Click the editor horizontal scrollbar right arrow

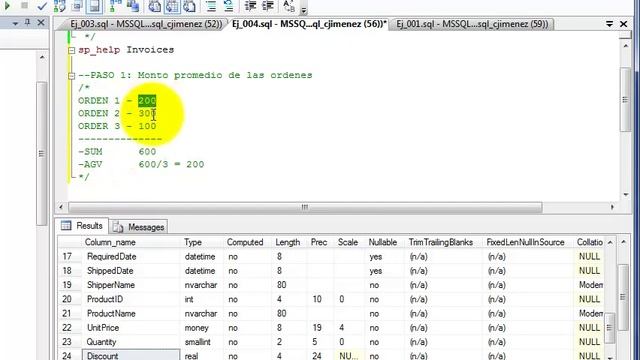pyautogui.click(x=612, y=207)
